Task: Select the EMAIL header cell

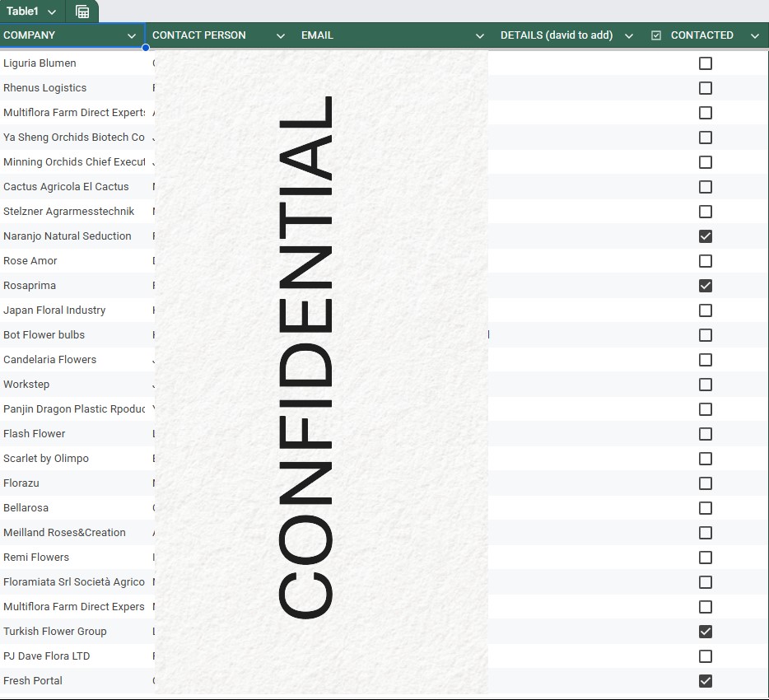Action: (x=395, y=35)
